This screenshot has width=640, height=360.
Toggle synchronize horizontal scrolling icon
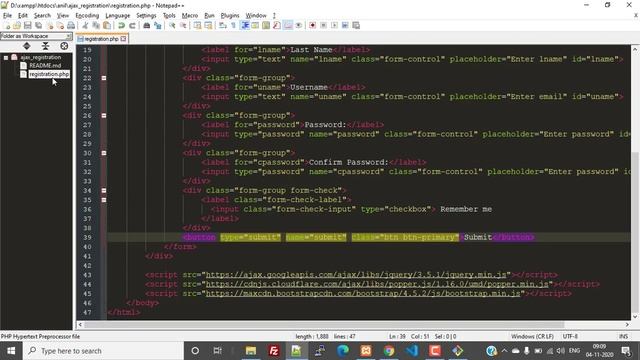208,25
